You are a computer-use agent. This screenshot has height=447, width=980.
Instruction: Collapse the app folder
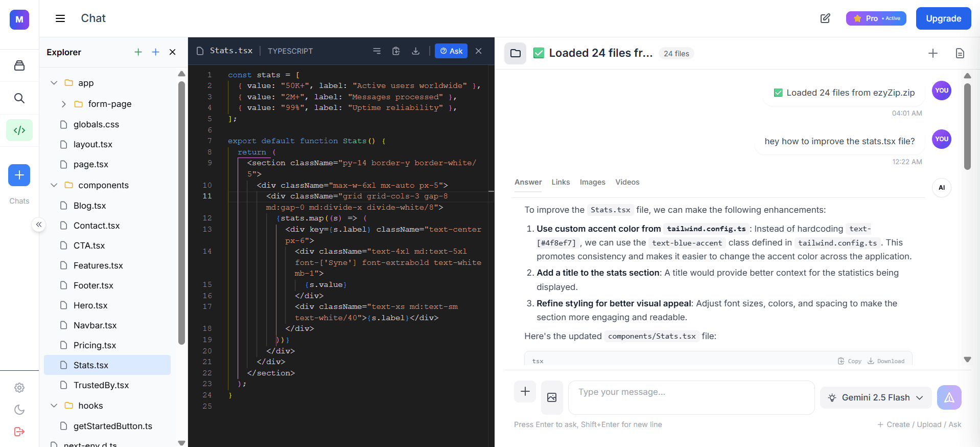(54, 83)
